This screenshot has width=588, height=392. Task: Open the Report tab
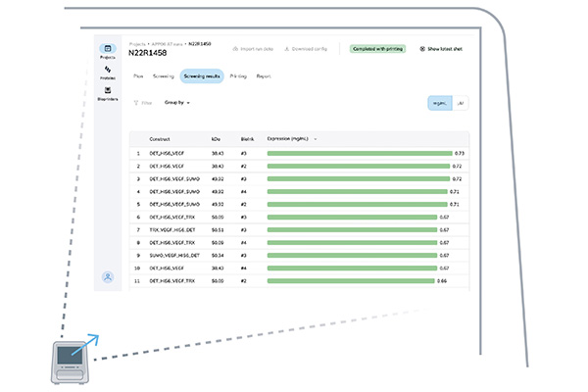pyautogui.click(x=264, y=75)
